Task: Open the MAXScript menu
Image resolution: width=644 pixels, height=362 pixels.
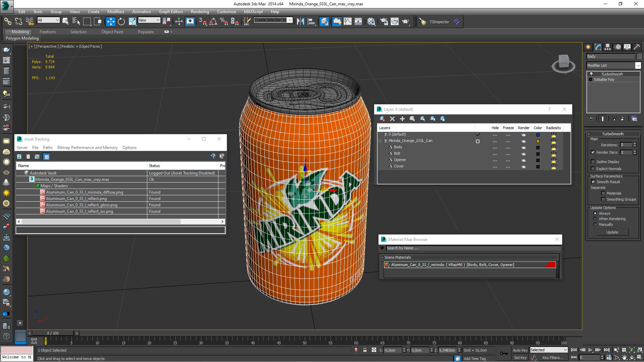Action: point(253,11)
